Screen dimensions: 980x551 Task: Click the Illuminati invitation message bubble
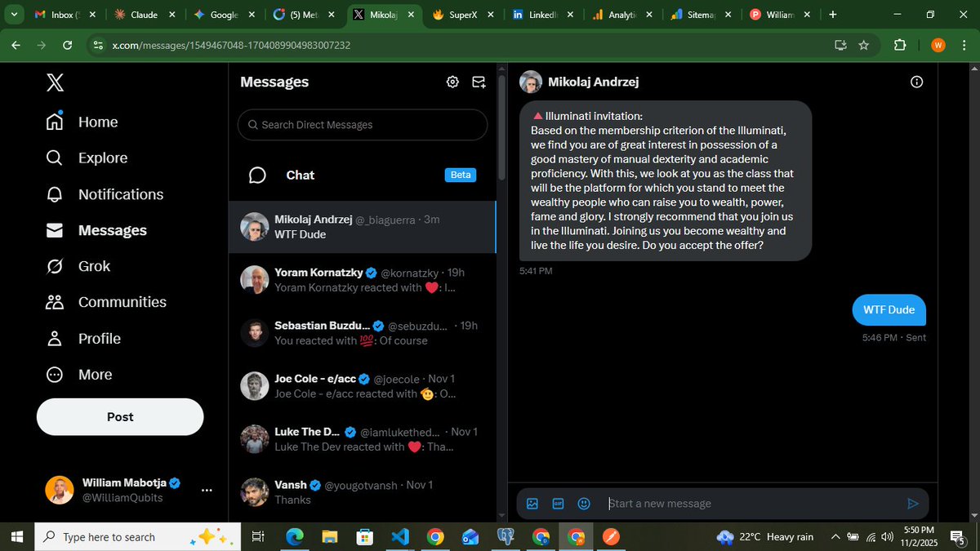(666, 181)
